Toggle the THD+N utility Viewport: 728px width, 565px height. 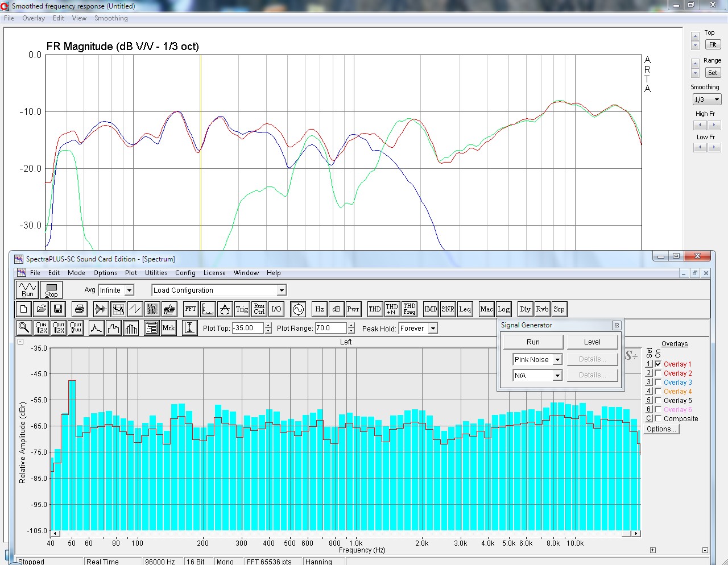click(x=392, y=309)
